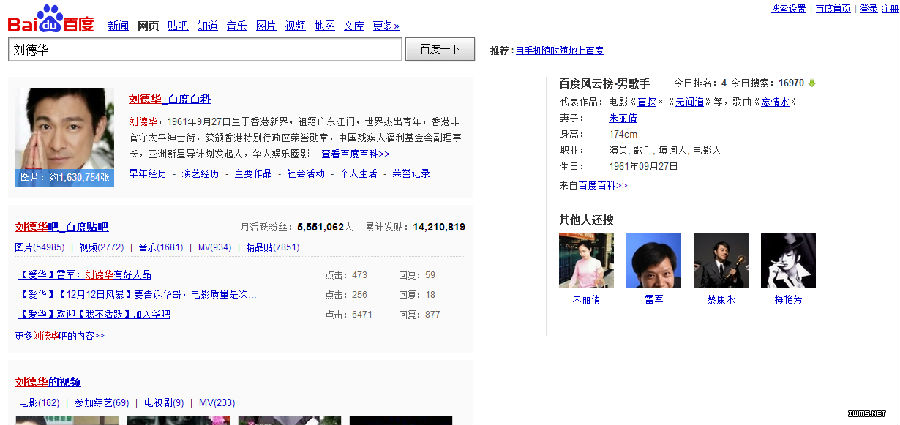Click the 雷军 name link
900x425 pixels.
[653, 300]
